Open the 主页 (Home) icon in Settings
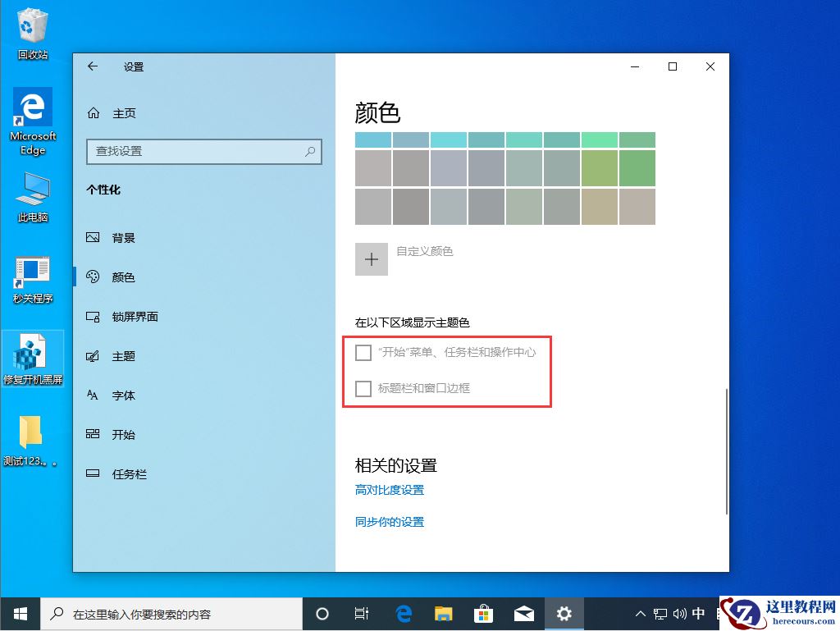Image resolution: width=840 pixels, height=631 pixels. [x=94, y=112]
